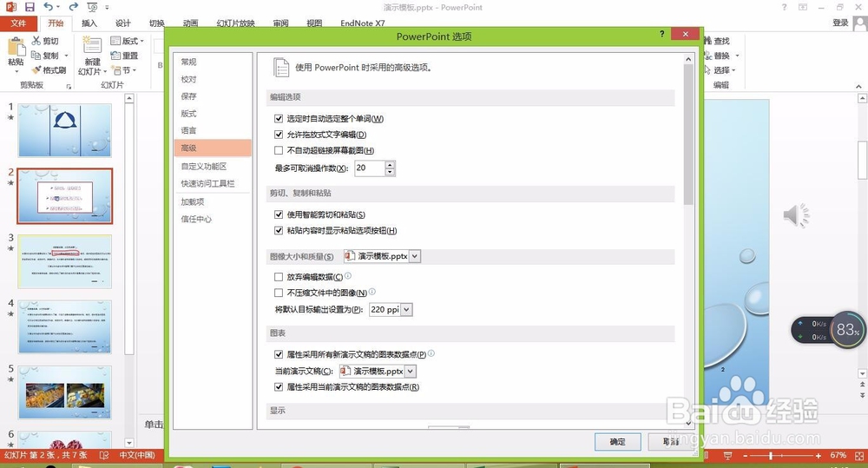868x468 pixels.
Task: Toggle 属性采用当前演示文稿的图表数据点 checkbox
Action: tap(279, 387)
